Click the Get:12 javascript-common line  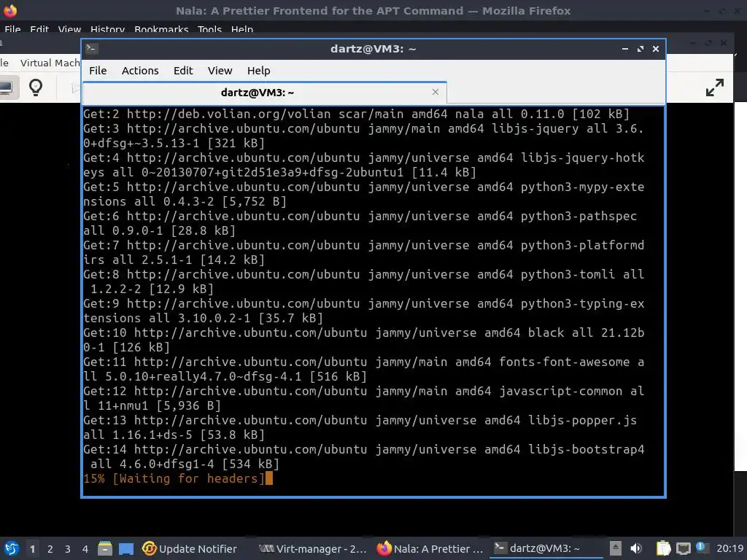point(364,398)
